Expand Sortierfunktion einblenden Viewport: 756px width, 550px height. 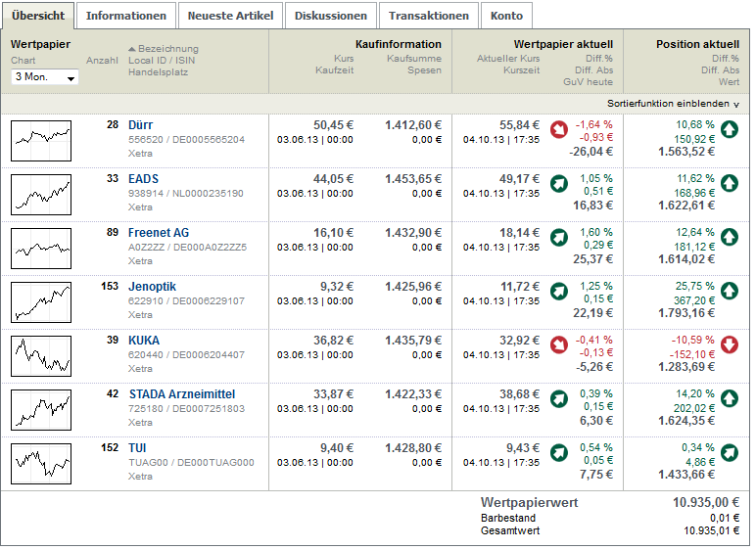[x=672, y=103]
